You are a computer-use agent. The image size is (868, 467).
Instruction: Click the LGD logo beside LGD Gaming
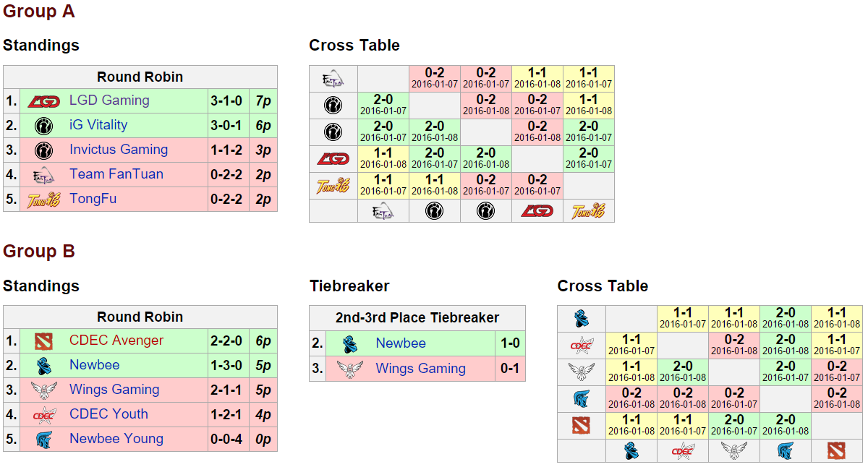point(43,101)
